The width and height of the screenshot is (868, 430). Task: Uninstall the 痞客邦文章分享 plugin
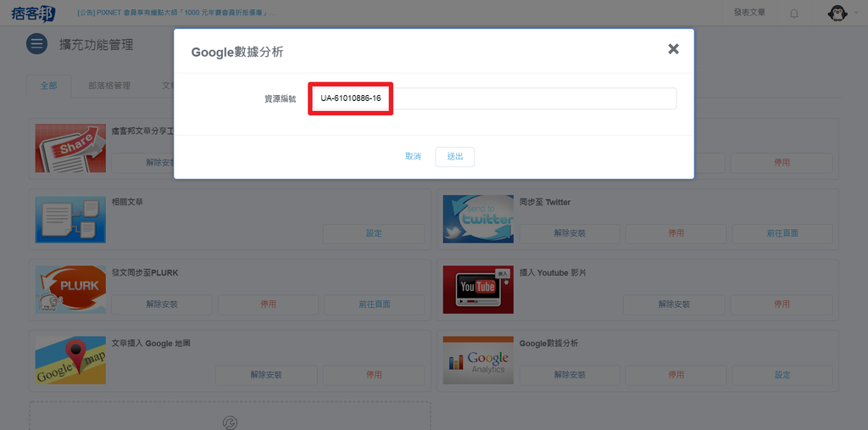coord(142,163)
